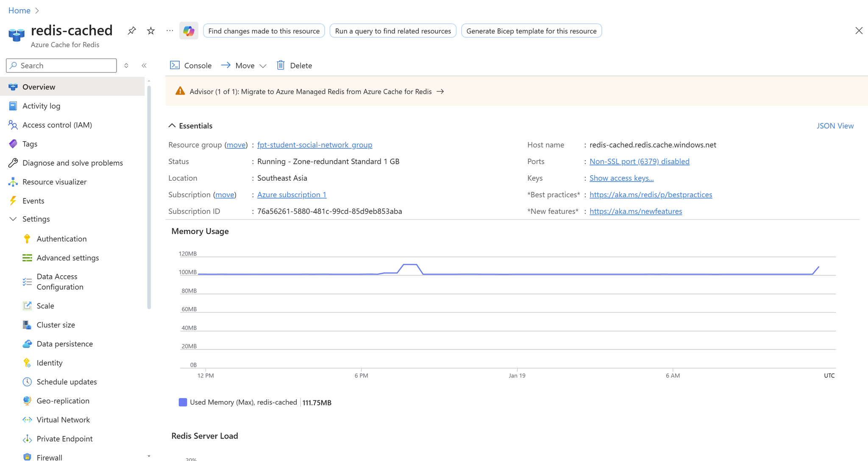Screen dimensions: 868x461
Task: Open Events in sidebar
Action: pos(72,201)
